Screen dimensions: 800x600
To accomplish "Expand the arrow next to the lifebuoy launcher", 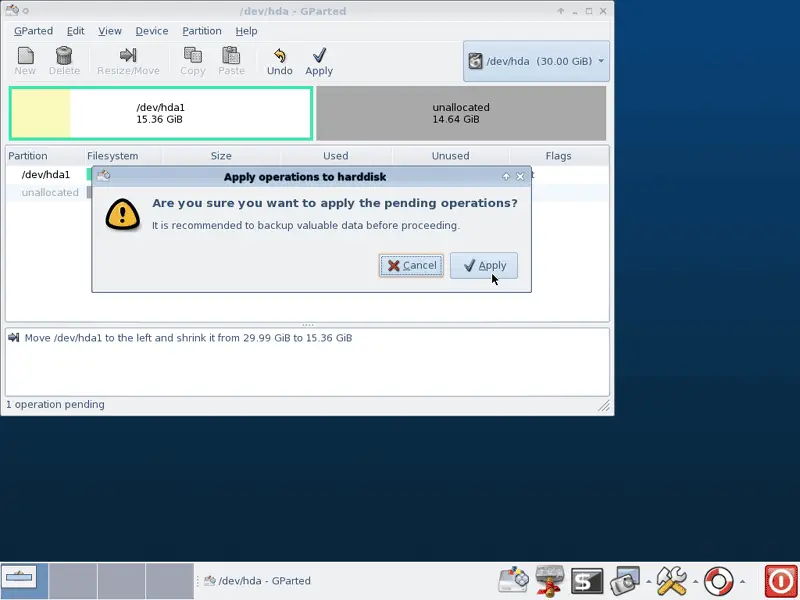I will click(x=742, y=581).
